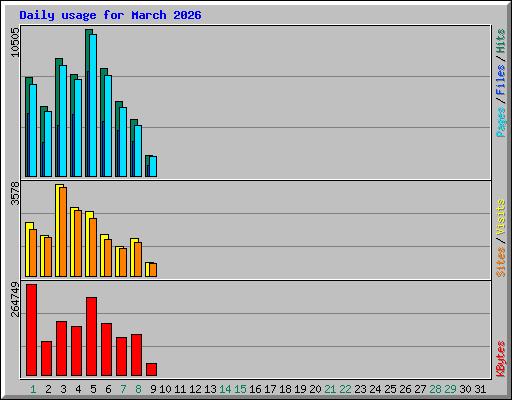Click the 'Daily usage for March 2026' title
The image size is (512, 400).
(110, 15)
